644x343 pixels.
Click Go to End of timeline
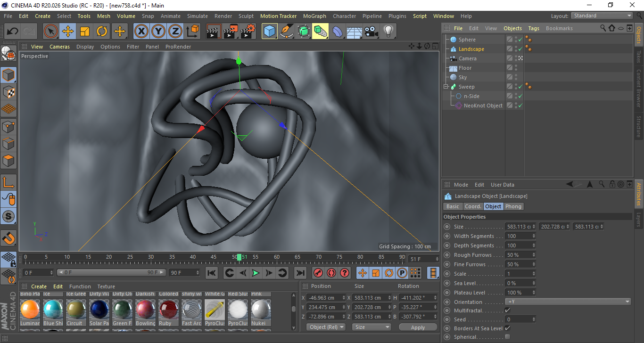click(x=300, y=273)
